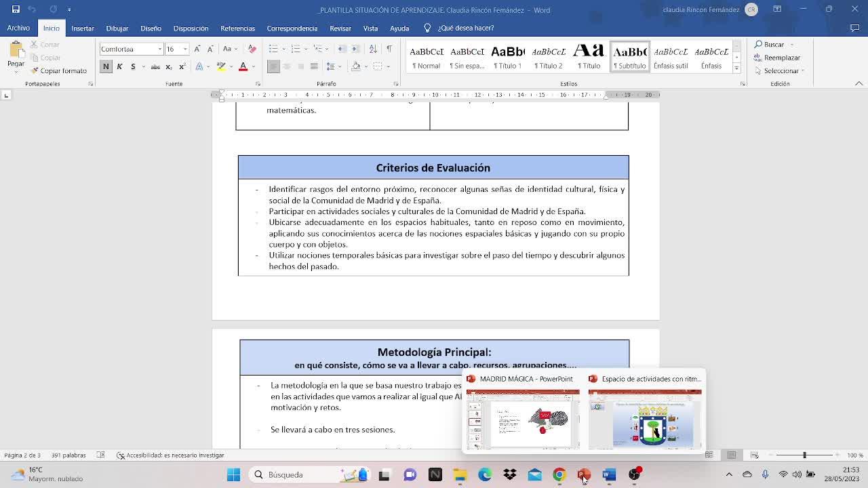Click the sort A-Z icon
This screenshot has width=868, height=488.
(x=373, y=49)
